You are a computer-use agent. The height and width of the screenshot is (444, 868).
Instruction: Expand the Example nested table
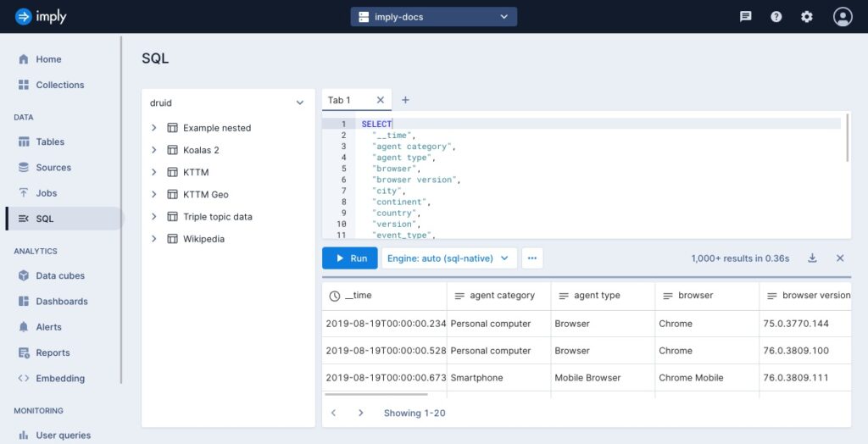[x=154, y=128]
